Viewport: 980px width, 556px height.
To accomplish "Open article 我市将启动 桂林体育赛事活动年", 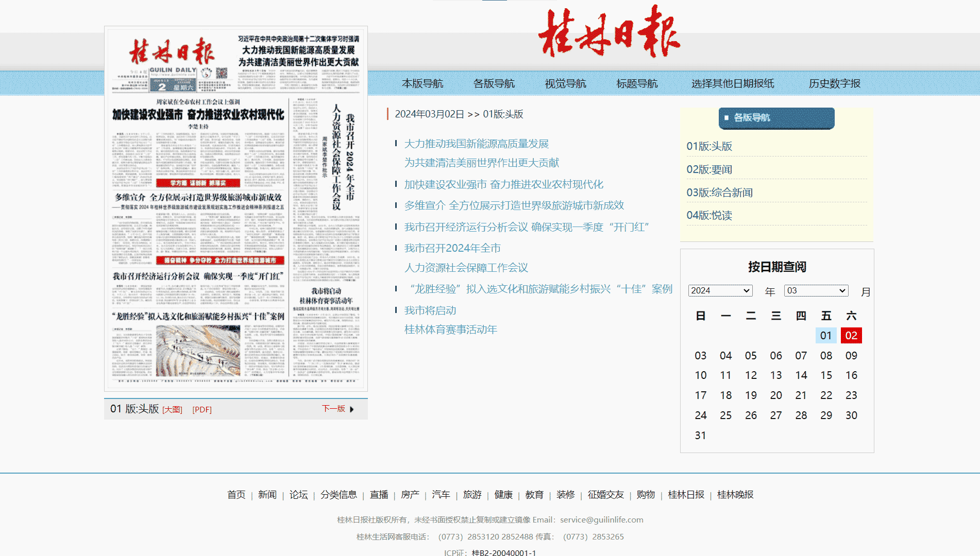I will 451,320.
